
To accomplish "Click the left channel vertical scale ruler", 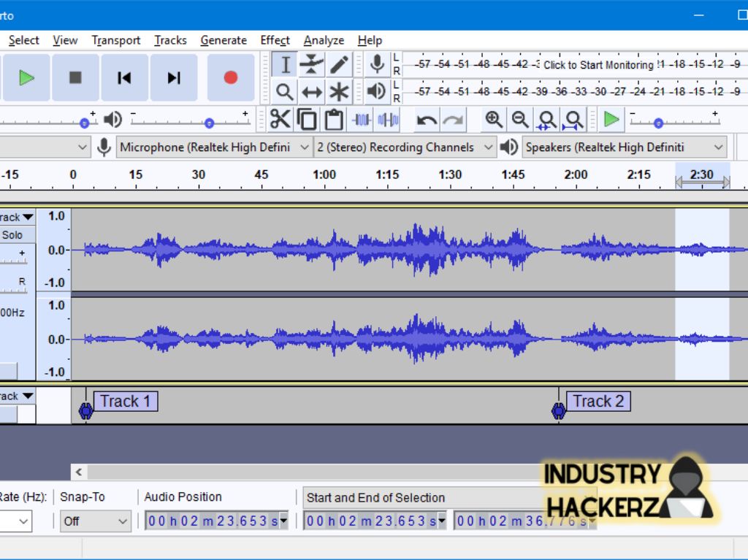I will [x=53, y=250].
